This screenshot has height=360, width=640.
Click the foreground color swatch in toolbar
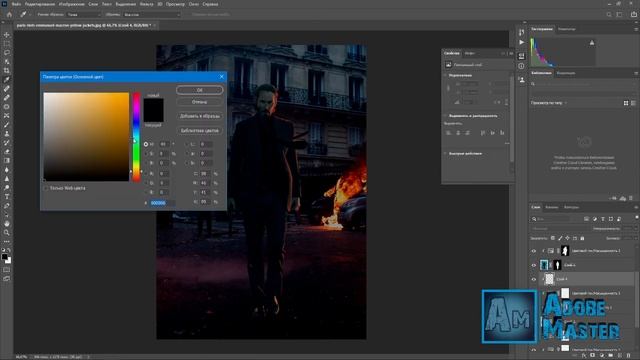[x=4, y=257]
